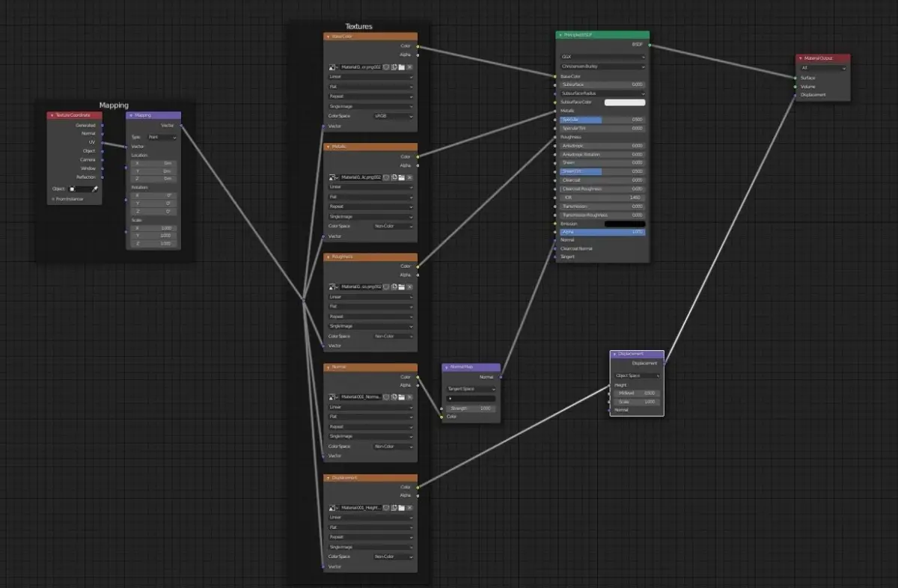Open Linear interpolation dropdown in Base Color

coord(370,77)
